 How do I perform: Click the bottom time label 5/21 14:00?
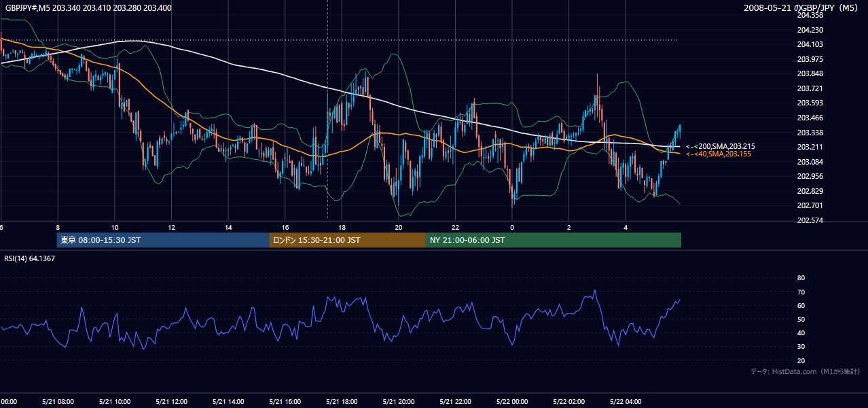pyautogui.click(x=228, y=402)
